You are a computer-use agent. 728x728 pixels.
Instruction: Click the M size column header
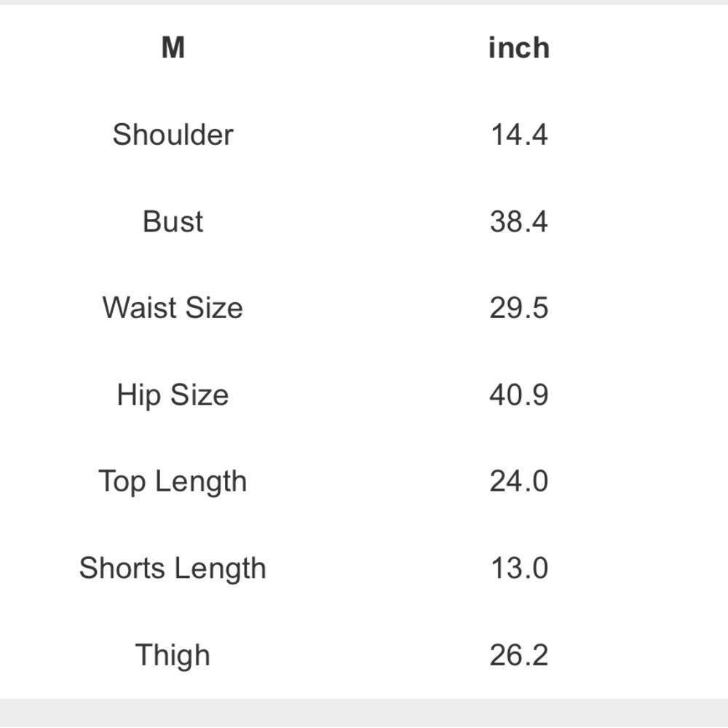(173, 48)
